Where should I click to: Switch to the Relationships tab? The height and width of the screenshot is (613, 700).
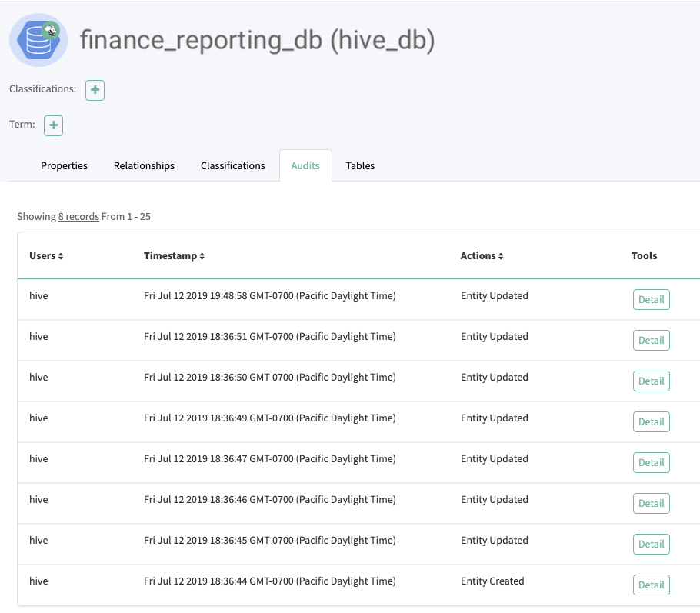point(144,165)
